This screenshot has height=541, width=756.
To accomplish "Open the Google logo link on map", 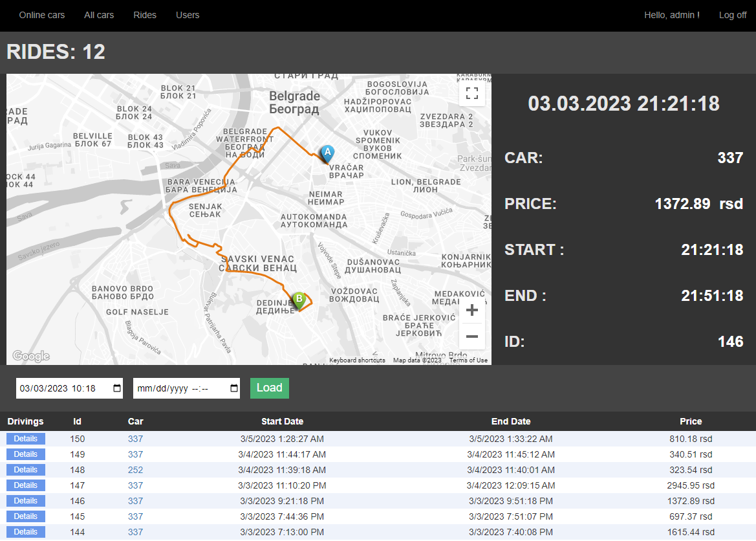I will pyautogui.click(x=31, y=356).
